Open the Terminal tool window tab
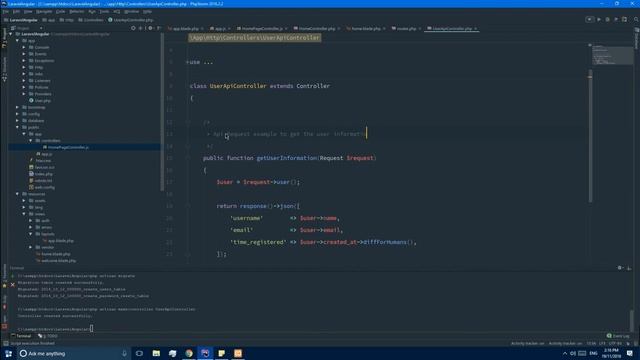This screenshot has width=640, height=360. tap(21, 336)
